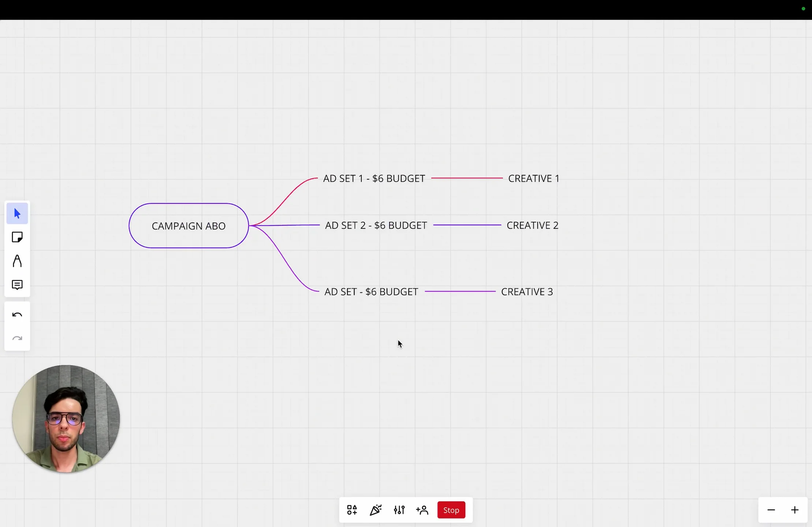Open the shapes and apps icon
This screenshot has height=527, width=812.
coord(352,510)
